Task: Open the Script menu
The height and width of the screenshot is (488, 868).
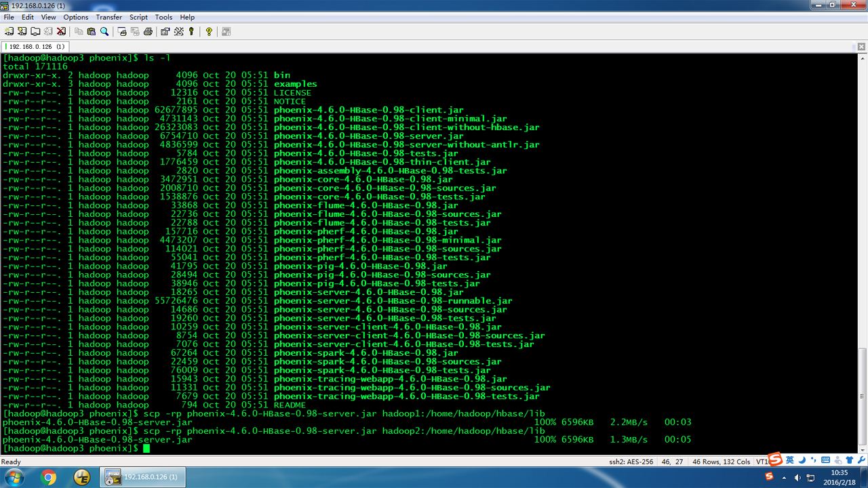Action: pyautogui.click(x=138, y=17)
